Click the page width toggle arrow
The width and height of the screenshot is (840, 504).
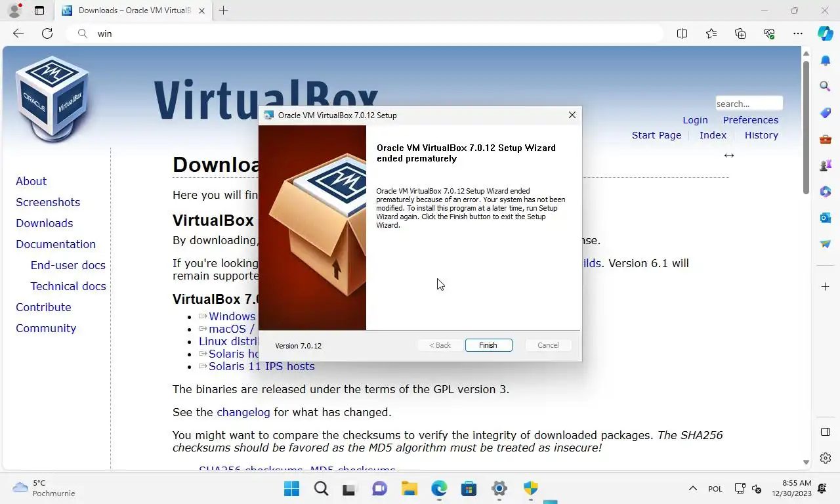pyautogui.click(x=728, y=156)
